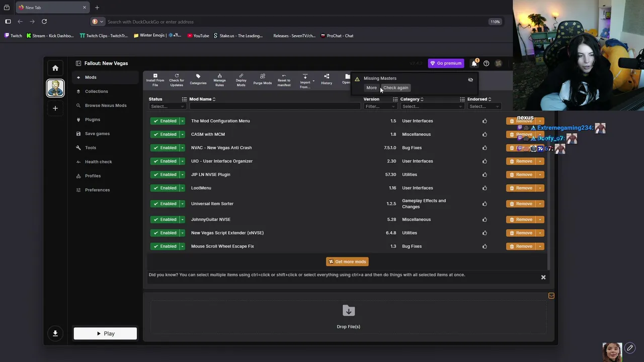Click the Purge Mods toolbar icon

[x=263, y=79]
